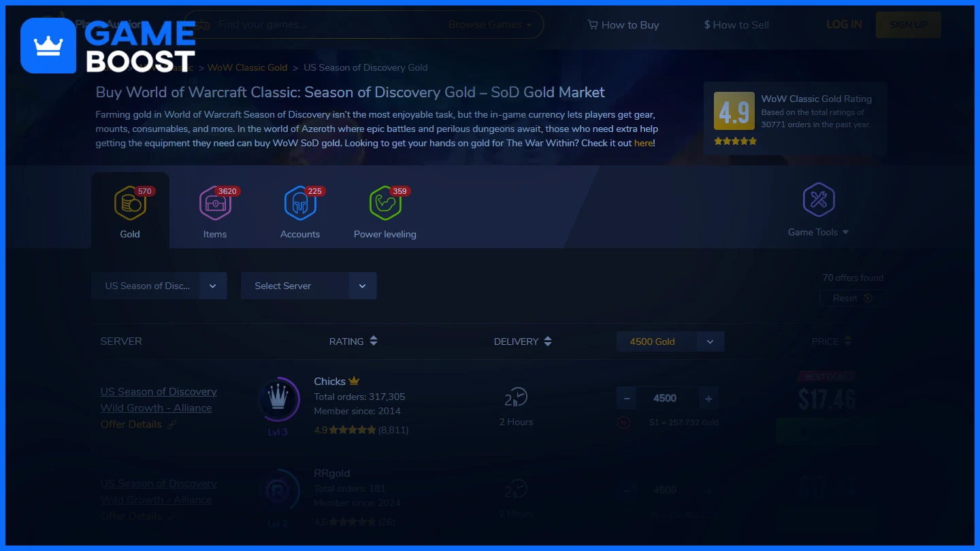
Task: Expand the US Season of Disc... dropdown
Action: 159,286
